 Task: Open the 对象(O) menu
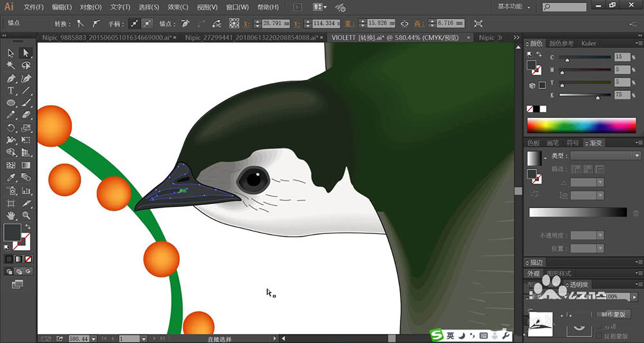[x=91, y=7]
